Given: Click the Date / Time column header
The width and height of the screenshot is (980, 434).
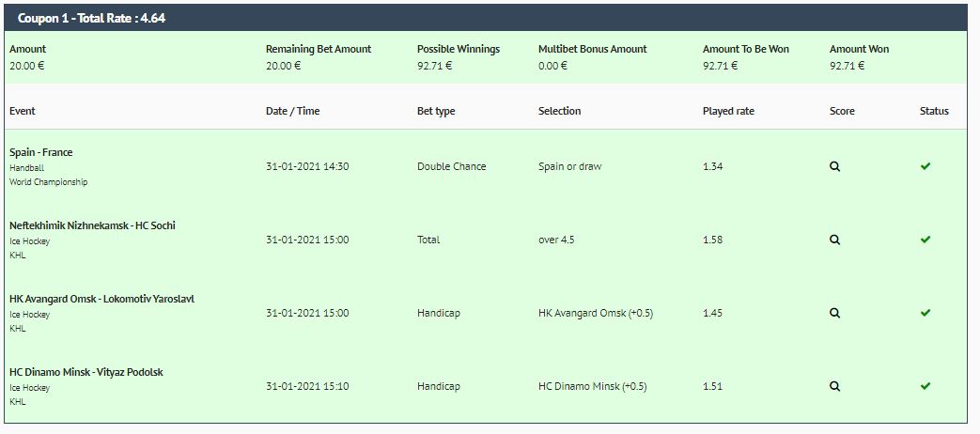Looking at the screenshot, I should [x=292, y=111].
